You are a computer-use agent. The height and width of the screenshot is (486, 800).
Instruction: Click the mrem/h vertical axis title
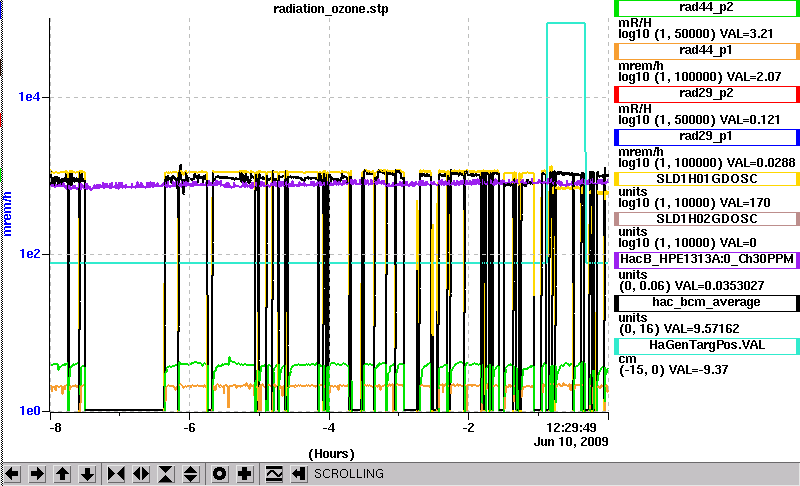tap(7, 214)
